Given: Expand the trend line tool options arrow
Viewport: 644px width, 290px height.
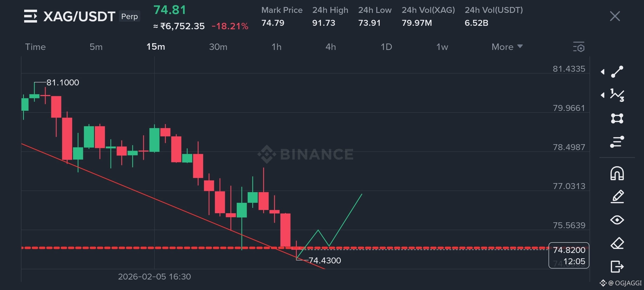Looking at the screenshot, I should [602, 72].
